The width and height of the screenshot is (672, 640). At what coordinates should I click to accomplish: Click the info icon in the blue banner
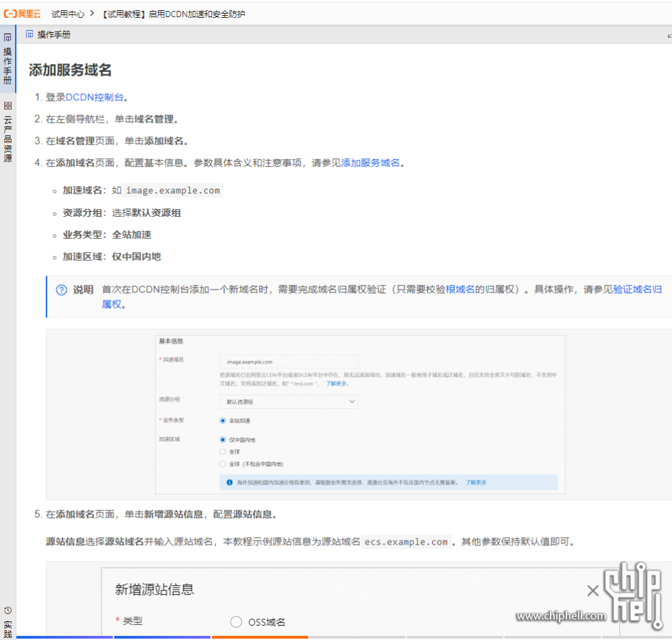click(x=229, y=483)
